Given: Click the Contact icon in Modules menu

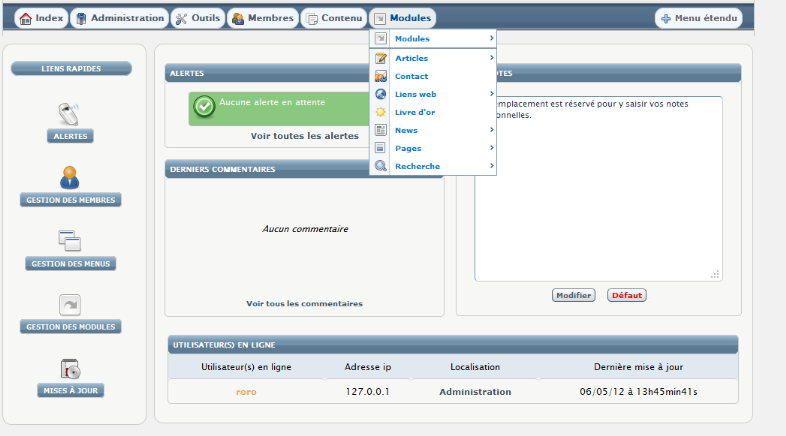Looking at the screenshot, I should (381, 76).
